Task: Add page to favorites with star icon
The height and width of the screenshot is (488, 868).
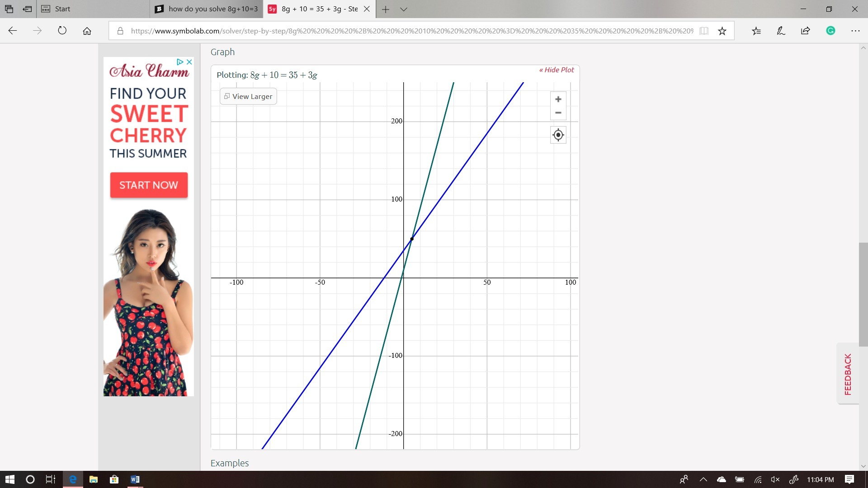Action: pyautogui.click(x=722, y=31)
